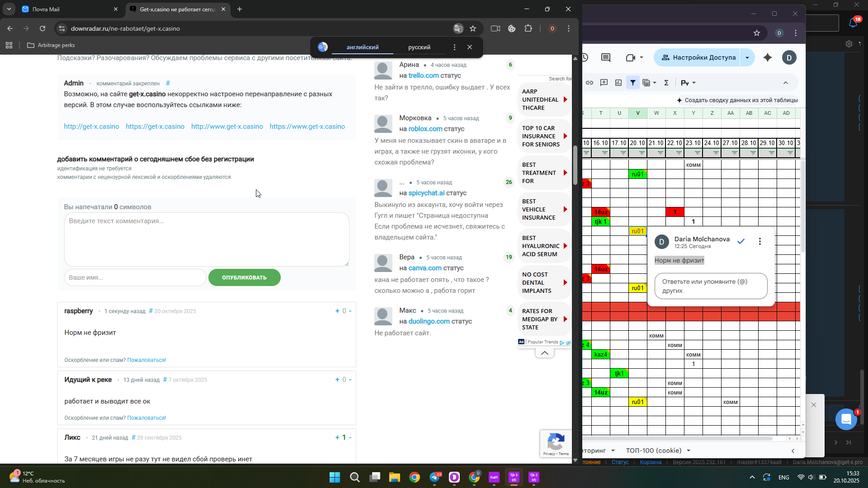Open the Gemini sparkle icon in Sheets
The image size is (868, 488).
(x=768, y=57)
